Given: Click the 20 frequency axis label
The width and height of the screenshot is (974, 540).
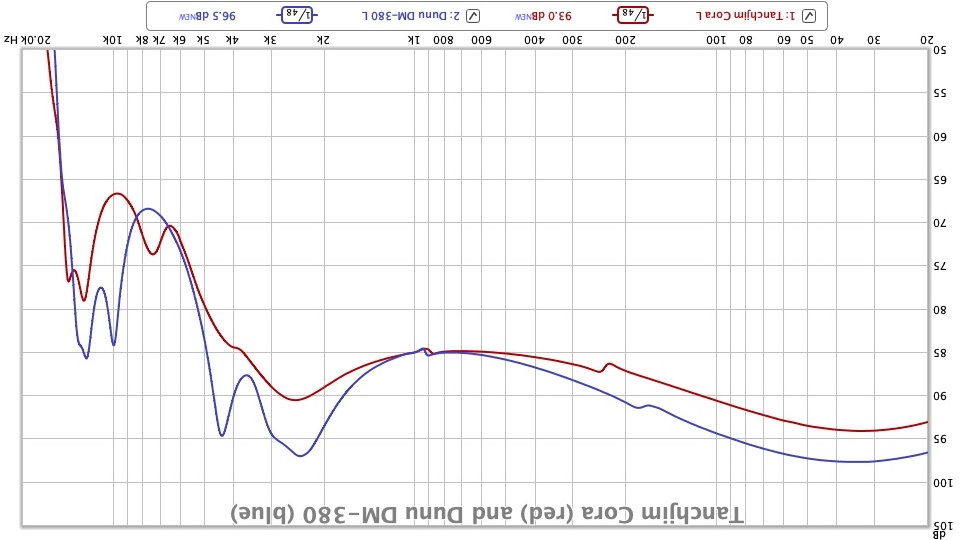Looking at the screenshot, I should [927, 40].
